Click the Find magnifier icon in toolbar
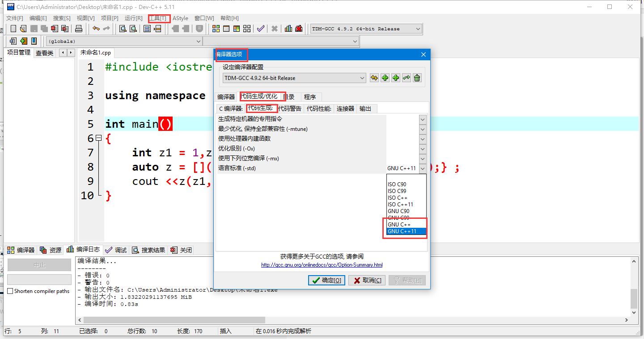644x339 pixels. (123, 29)
